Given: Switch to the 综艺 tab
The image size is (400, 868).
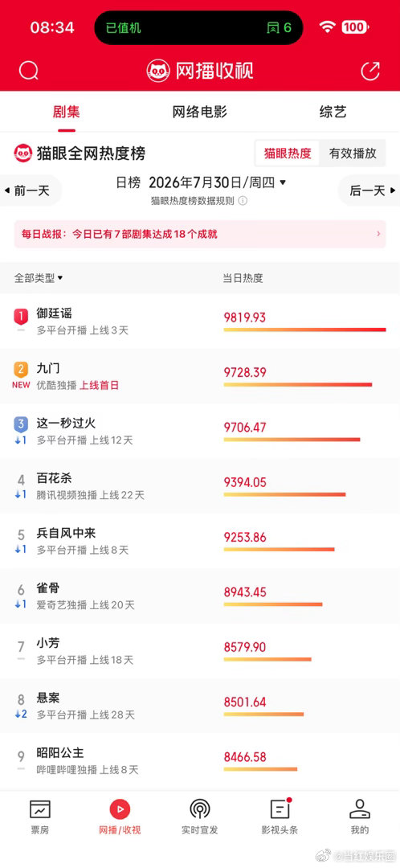Looking at the screenshot, I should (333, 112).
